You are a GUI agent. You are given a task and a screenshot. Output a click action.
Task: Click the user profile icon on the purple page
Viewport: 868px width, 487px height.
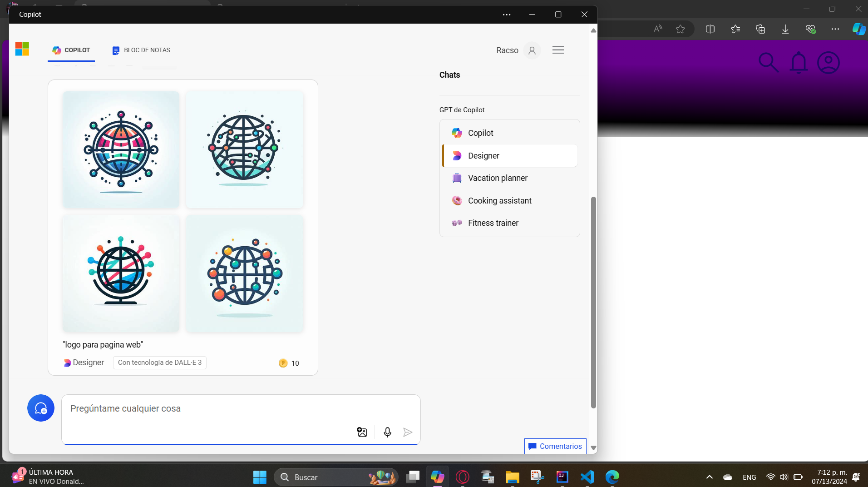coord(829,63)
